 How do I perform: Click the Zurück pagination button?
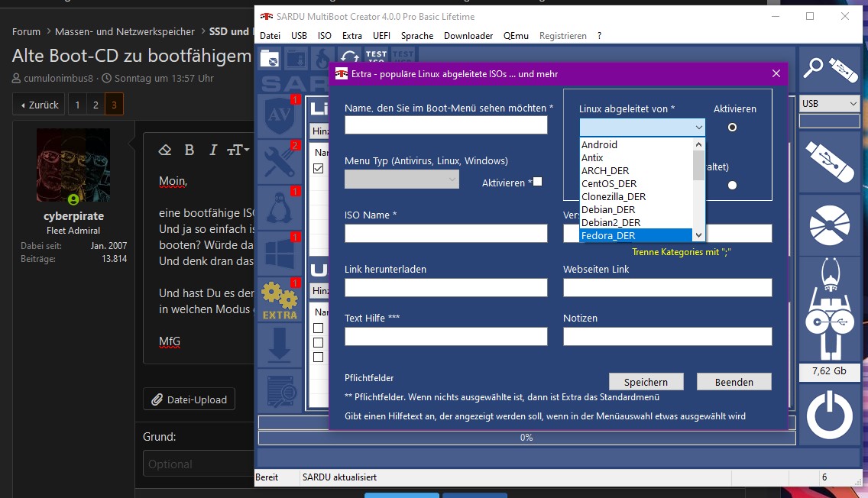click(39, 105)
